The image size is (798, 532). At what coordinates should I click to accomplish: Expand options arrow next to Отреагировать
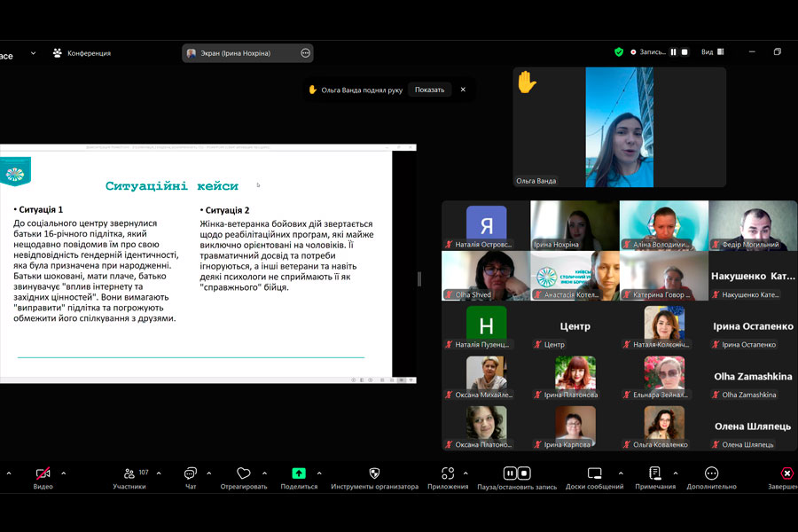click(264, 473)
